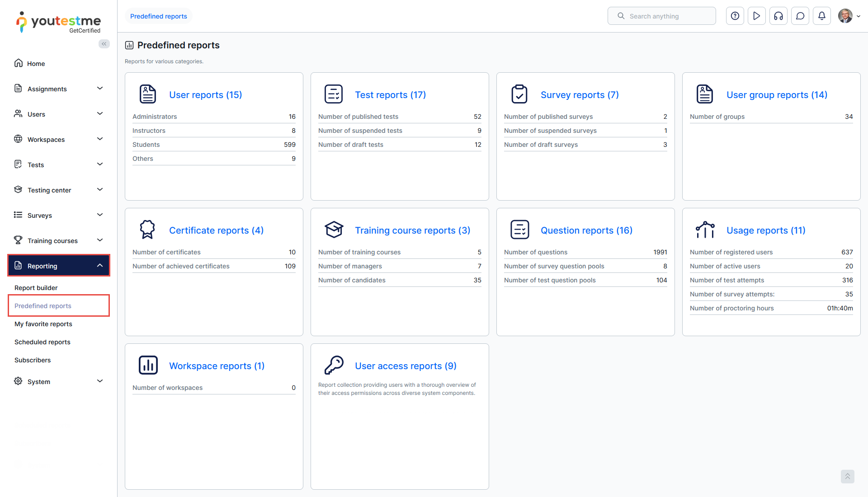Click the Predefined reports breadcrumb tab

(x=159, y=16)
